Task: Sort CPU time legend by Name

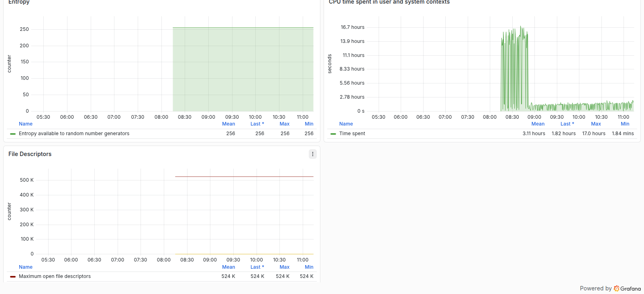Action: pyautogui.click(x=346, y=124)
